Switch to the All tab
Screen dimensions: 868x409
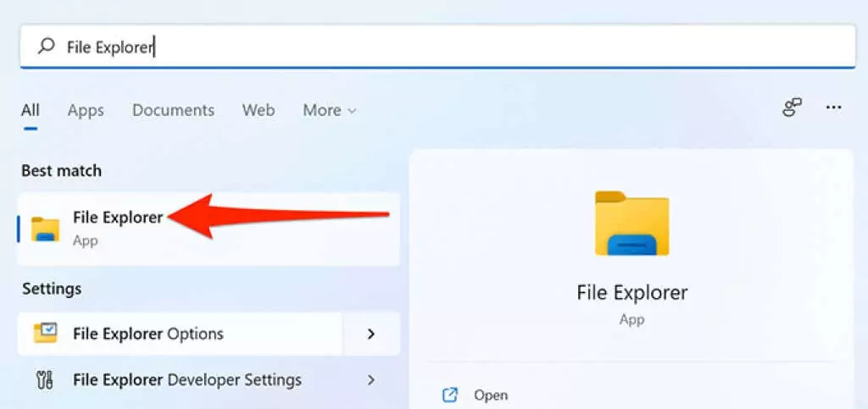[31, 111]
